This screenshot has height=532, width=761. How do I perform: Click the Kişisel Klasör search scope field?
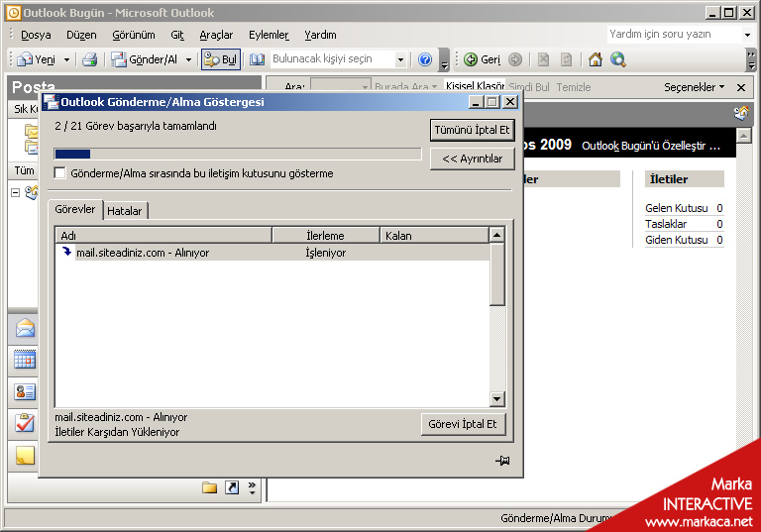tap(475, 86)
